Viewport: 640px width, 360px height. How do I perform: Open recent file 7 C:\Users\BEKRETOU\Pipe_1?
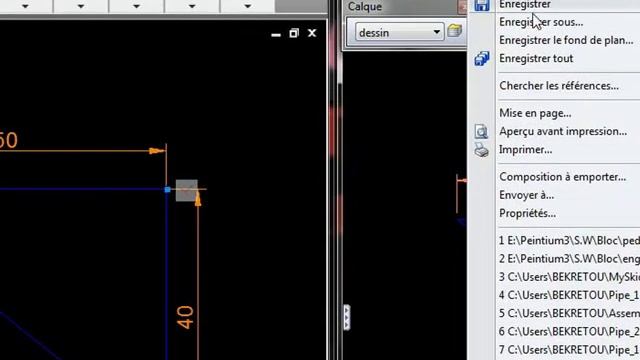click(x=569, y=350)
